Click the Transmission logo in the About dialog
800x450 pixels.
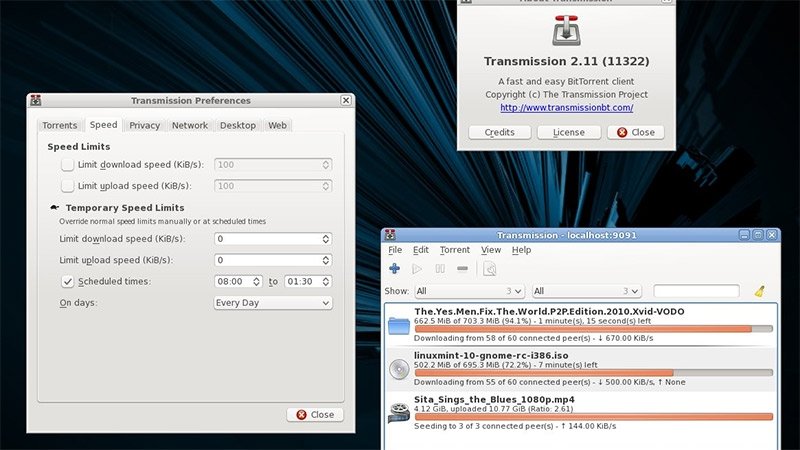pyautogui.click(x=566, y=30)
